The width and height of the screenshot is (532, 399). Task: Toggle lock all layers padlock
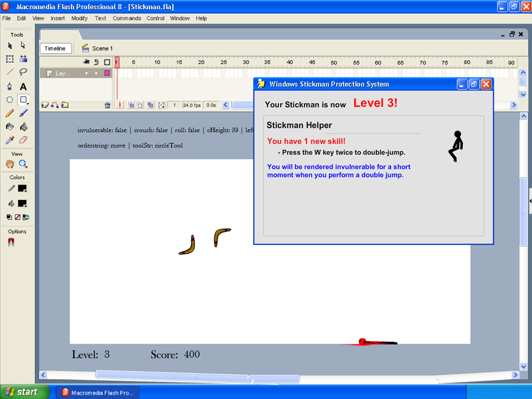click(x=96, y=62)
